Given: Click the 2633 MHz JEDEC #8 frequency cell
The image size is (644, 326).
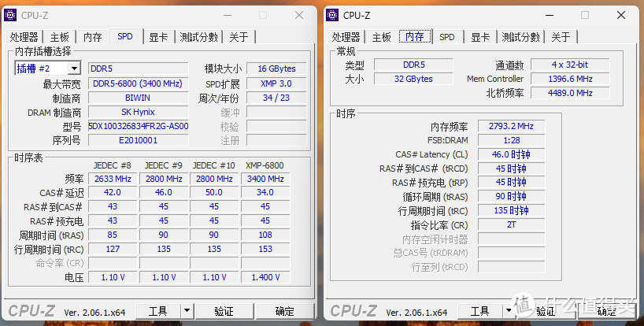Looking at the screenshot, I should [113, 179].
